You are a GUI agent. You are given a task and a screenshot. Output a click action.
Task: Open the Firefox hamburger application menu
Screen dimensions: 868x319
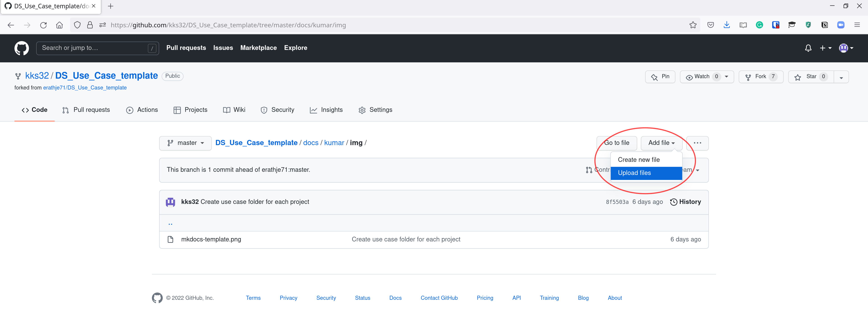coord(857,25)
